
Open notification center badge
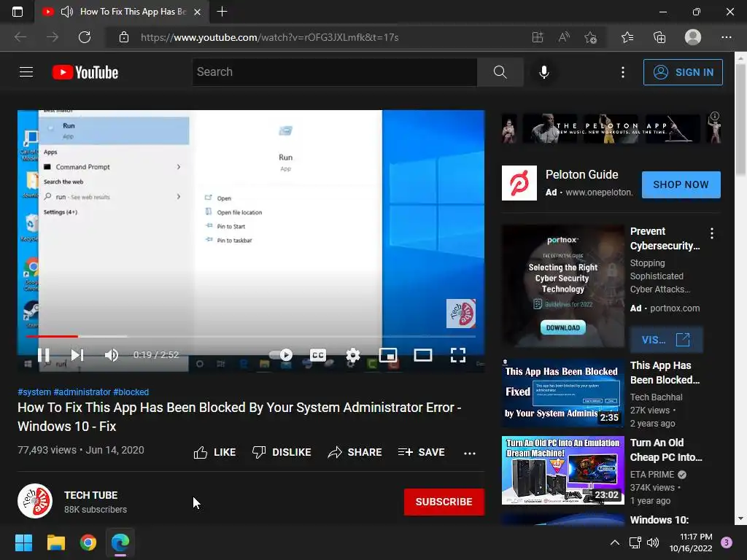[727, 542]
